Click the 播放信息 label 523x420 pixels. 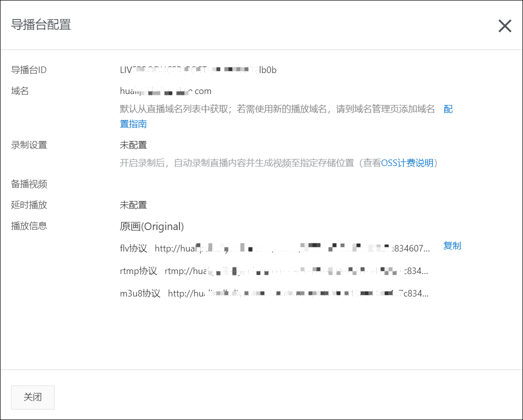29,226
